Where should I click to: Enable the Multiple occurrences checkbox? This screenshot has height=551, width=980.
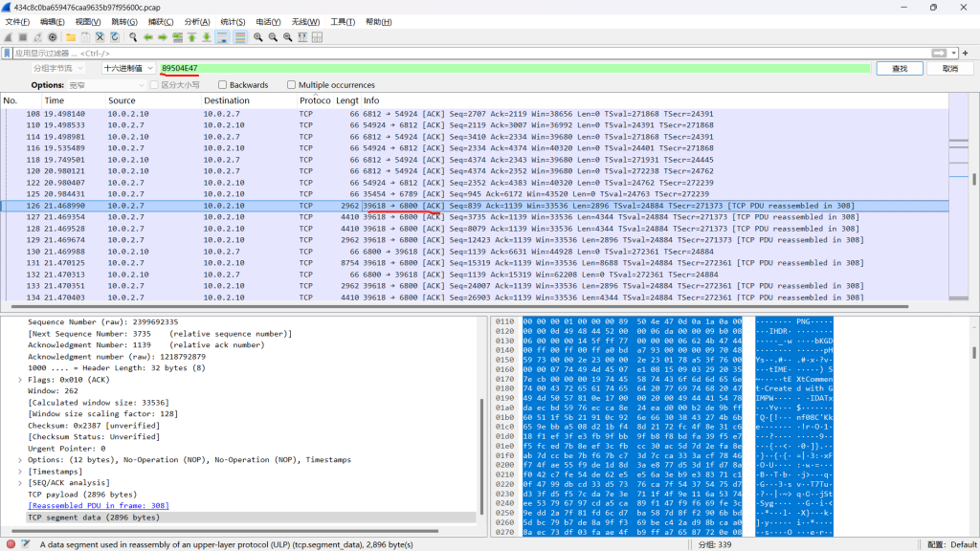pos(292,85)
